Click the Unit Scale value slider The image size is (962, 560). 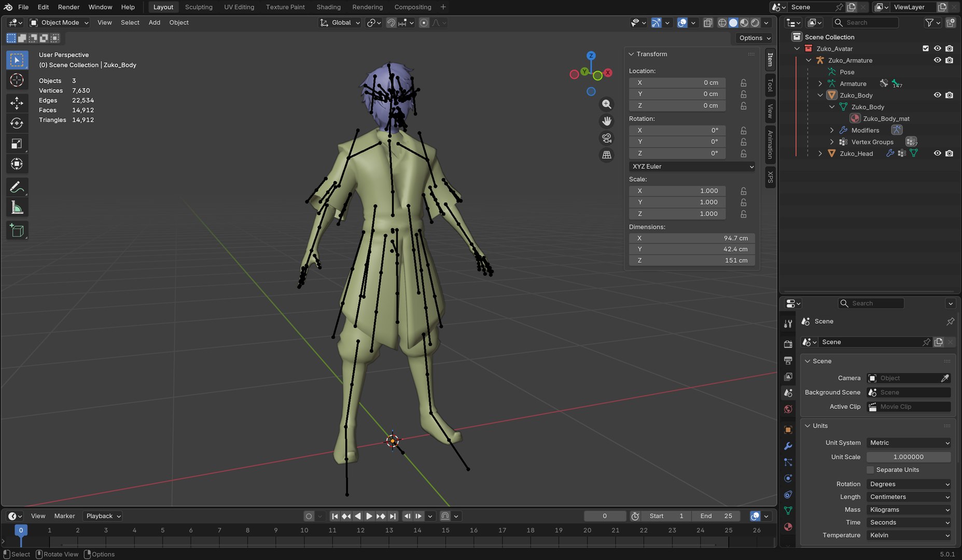[909, 457]
